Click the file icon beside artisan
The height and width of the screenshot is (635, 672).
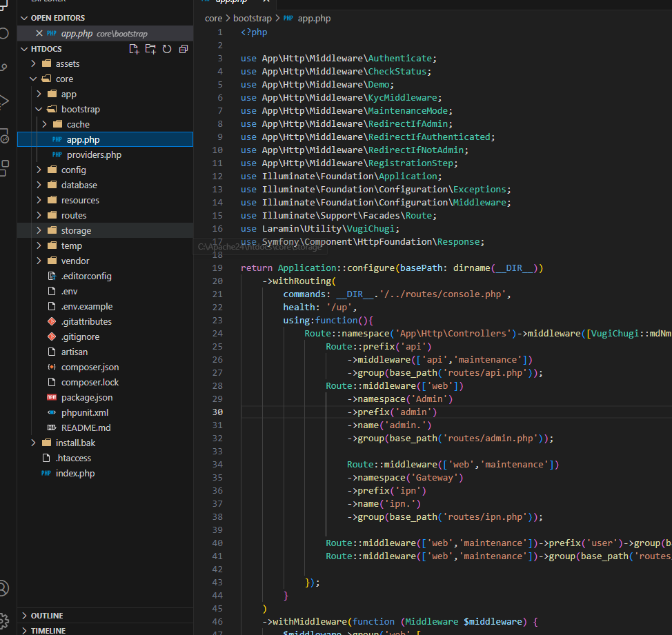point(52,352)
